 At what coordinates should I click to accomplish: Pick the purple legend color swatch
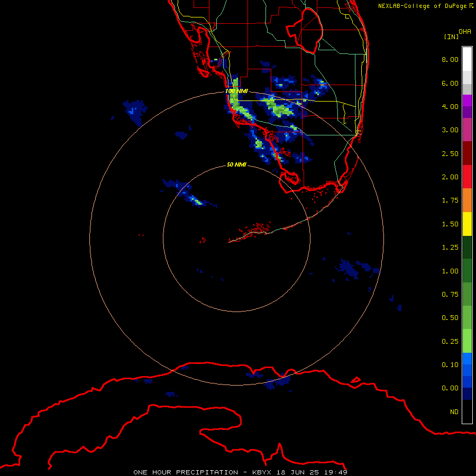(467, 100)
